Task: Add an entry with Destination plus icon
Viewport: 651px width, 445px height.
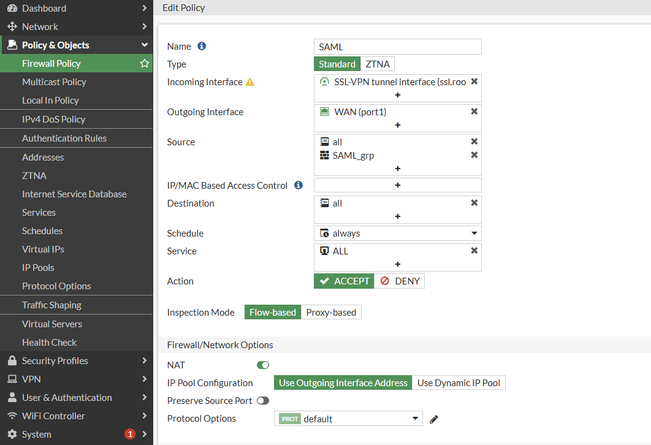Action: point(398,216)
